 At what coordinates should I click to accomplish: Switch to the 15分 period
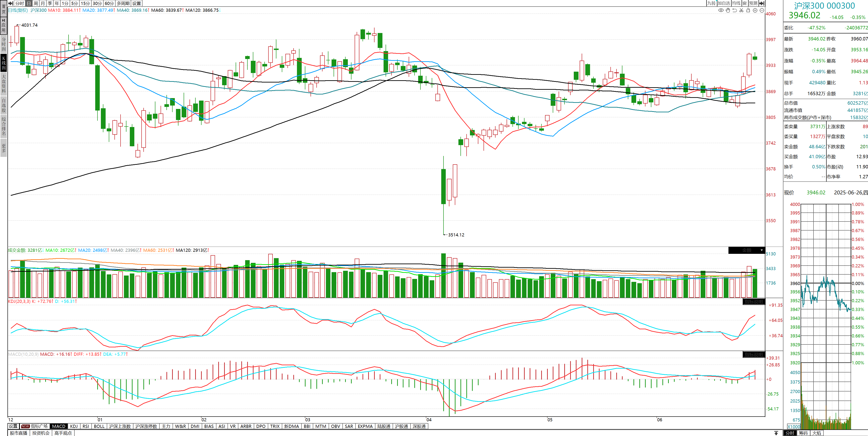pyautogui.click(x=85, y=3)
